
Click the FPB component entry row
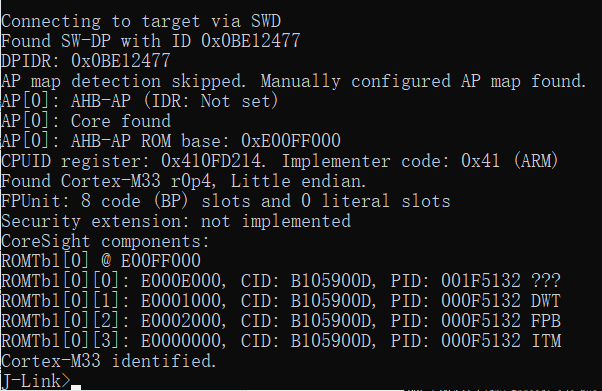pyautogui.click(x=281, y=321)
